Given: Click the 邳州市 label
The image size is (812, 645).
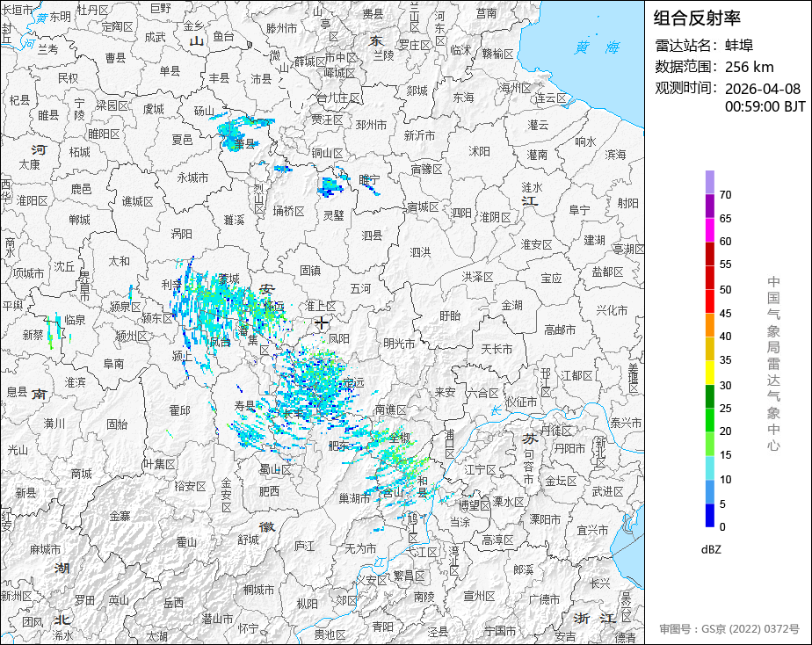Looking at the screenshot, I should click(371, 125).
